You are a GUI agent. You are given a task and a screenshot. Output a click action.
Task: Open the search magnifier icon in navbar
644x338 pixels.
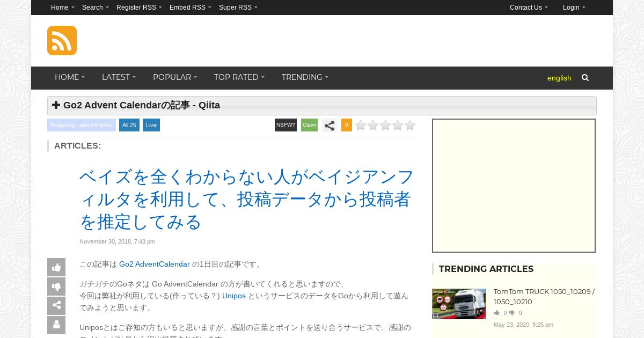tap(585, 78)
